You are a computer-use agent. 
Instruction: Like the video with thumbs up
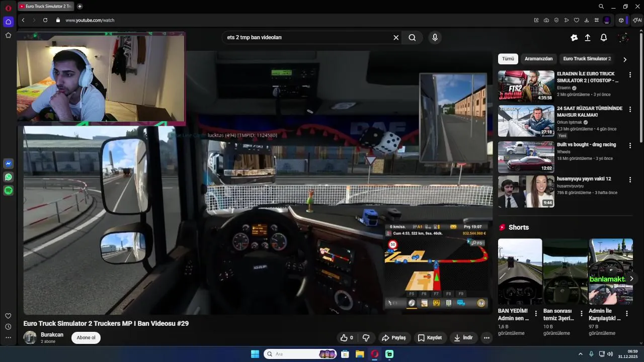click(347, 338)
